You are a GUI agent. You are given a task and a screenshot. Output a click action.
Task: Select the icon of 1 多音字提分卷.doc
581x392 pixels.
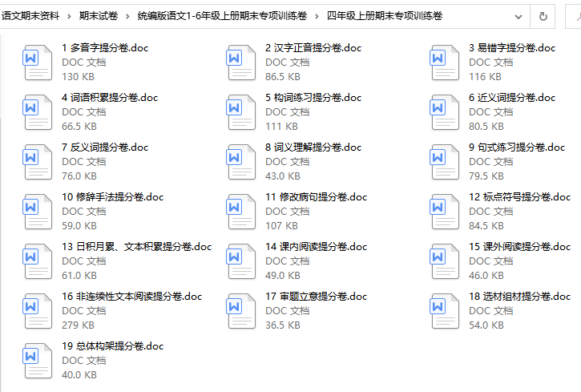38,63
